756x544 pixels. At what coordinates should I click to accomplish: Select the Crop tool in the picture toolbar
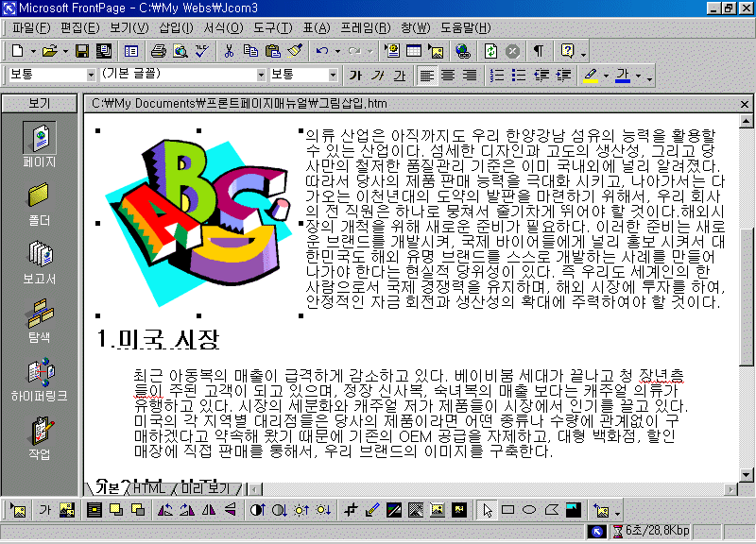pyautogui.click(x=352, y=510)
